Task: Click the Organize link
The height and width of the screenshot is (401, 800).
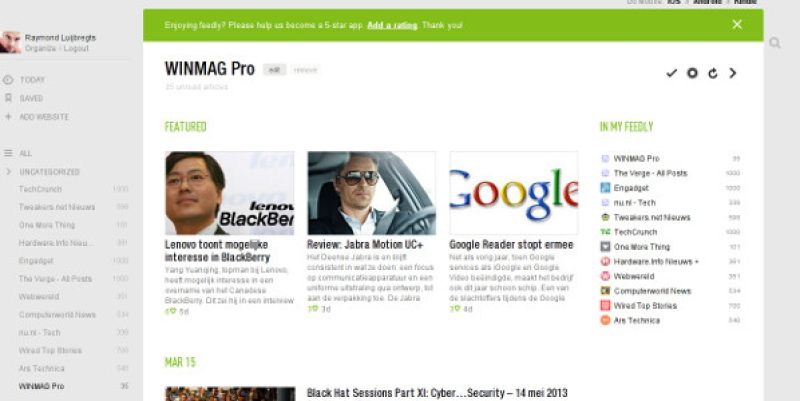Action: click(40, 48)
